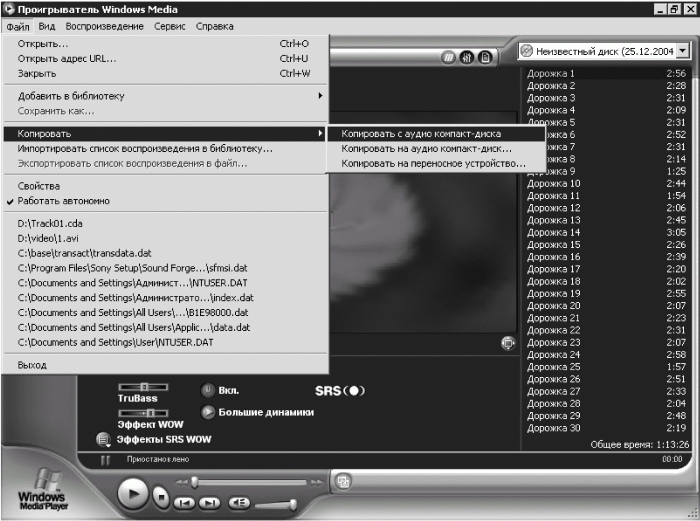The width and height of the screenshot is (700, 521).
Task: Select Дорожка 15 in the playlist
Action: 553,245
